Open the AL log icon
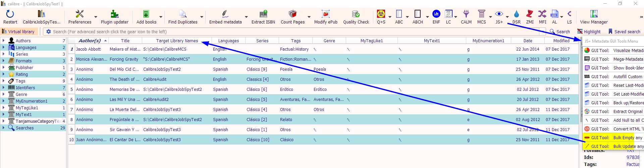 coord(554,14)
